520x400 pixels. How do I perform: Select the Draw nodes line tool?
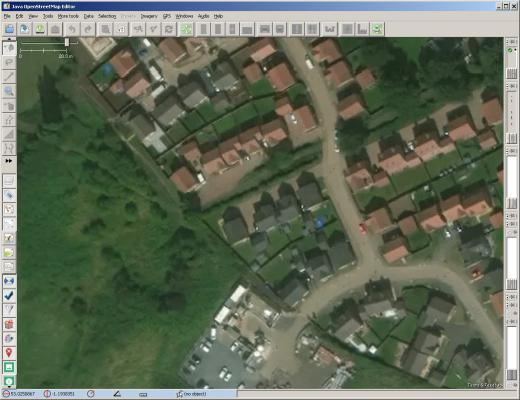tap(9, 77)
